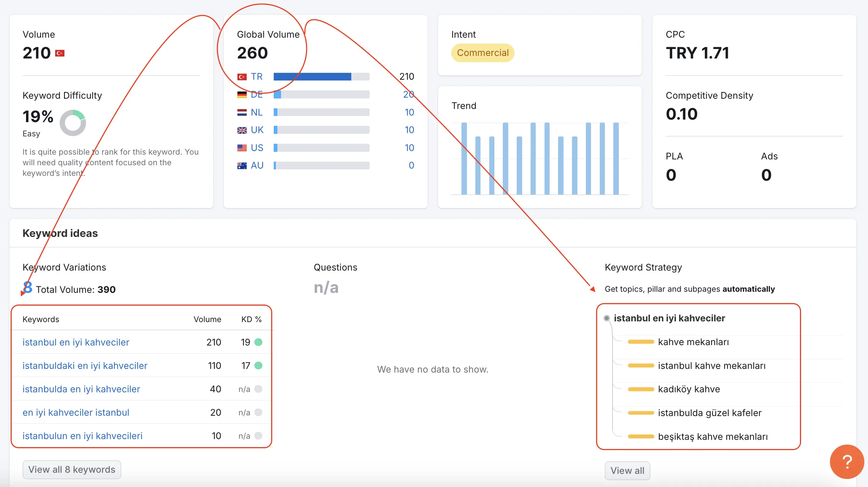Click the last bar in Trend chart

pyautogui.click(x=616, y=158)
